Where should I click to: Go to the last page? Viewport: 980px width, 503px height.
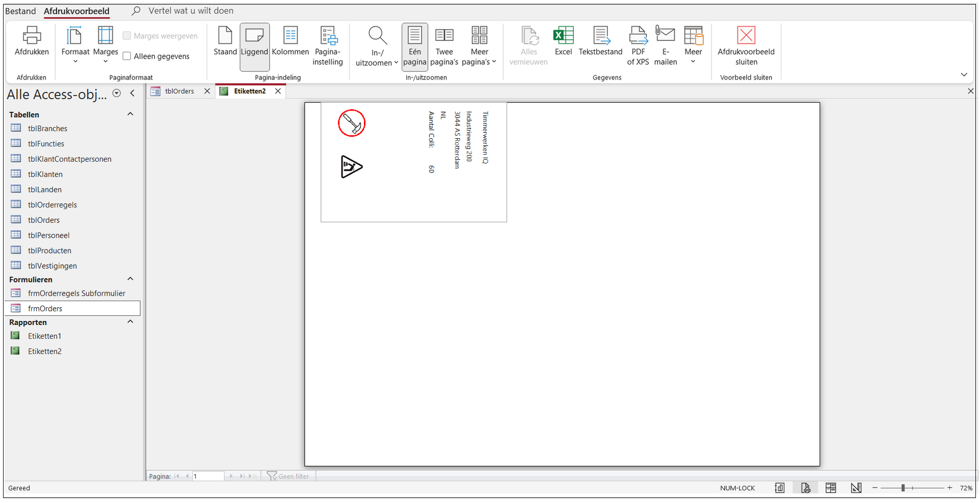(242, 476)
